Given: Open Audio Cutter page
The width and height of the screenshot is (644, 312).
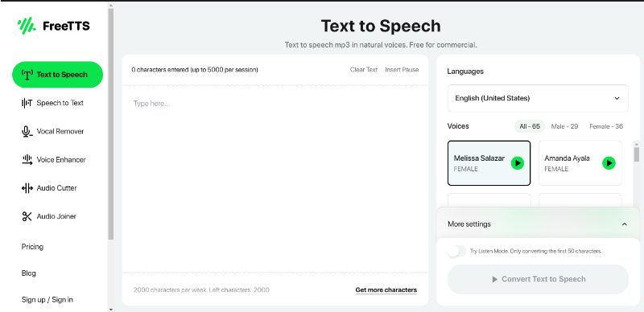Looking at the screenshot, I should click(x=56, y=188).
